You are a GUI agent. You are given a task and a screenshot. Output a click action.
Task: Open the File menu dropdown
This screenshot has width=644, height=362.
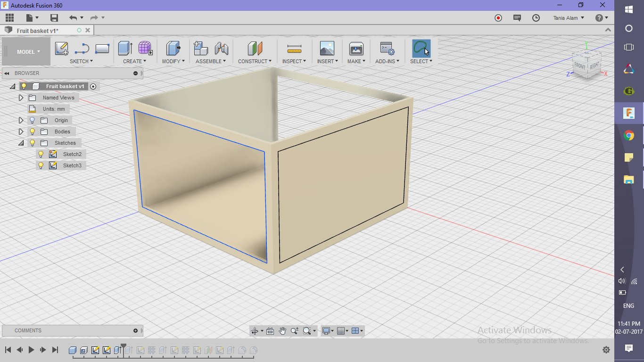click(33, 18)
